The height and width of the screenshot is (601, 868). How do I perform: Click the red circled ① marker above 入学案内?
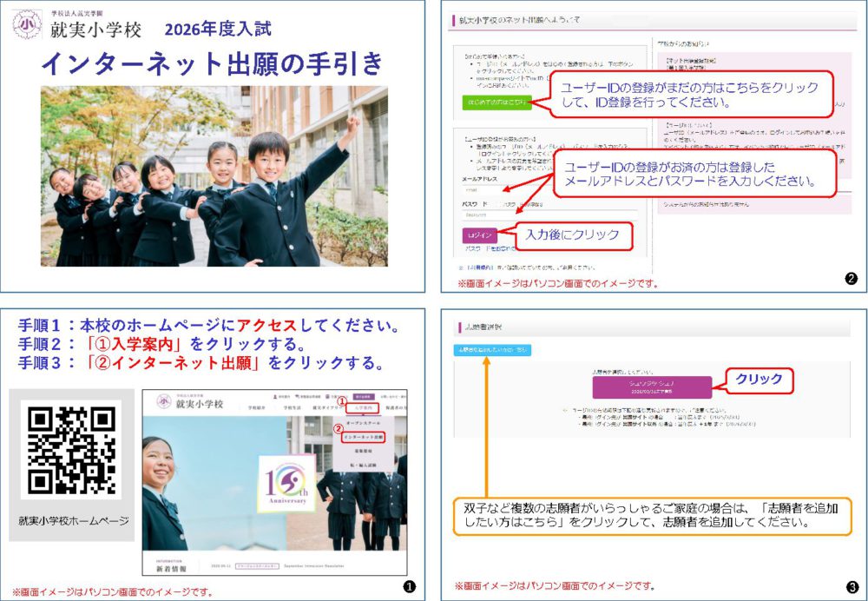tap(342, 400)
